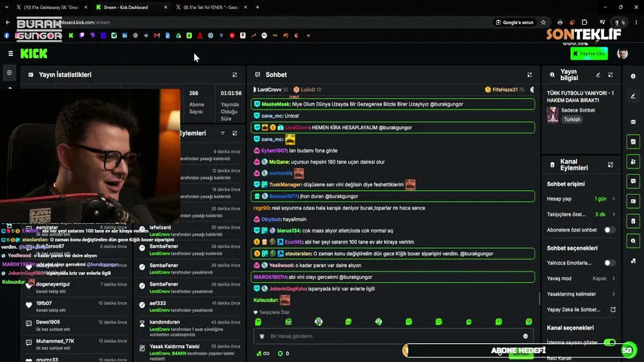Expand the Eylemleri moderation panel
The image size is (644, 362).
[235, 133]
